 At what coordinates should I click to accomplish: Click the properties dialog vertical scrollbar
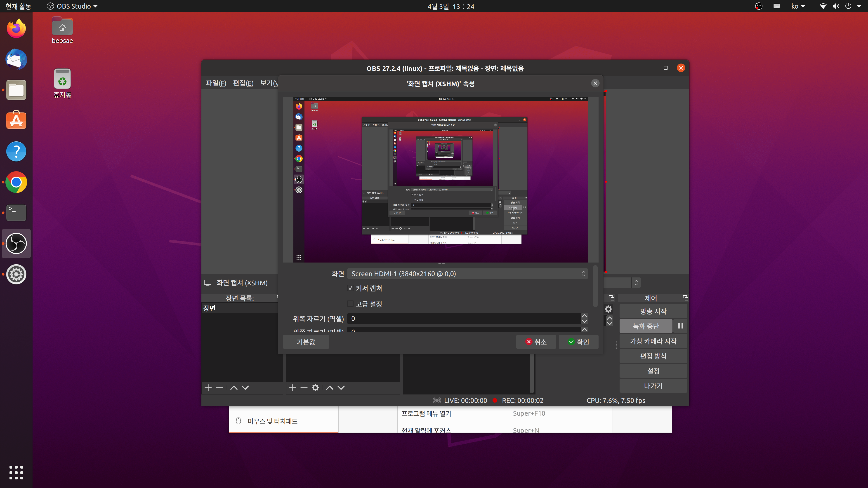(595, 286)
